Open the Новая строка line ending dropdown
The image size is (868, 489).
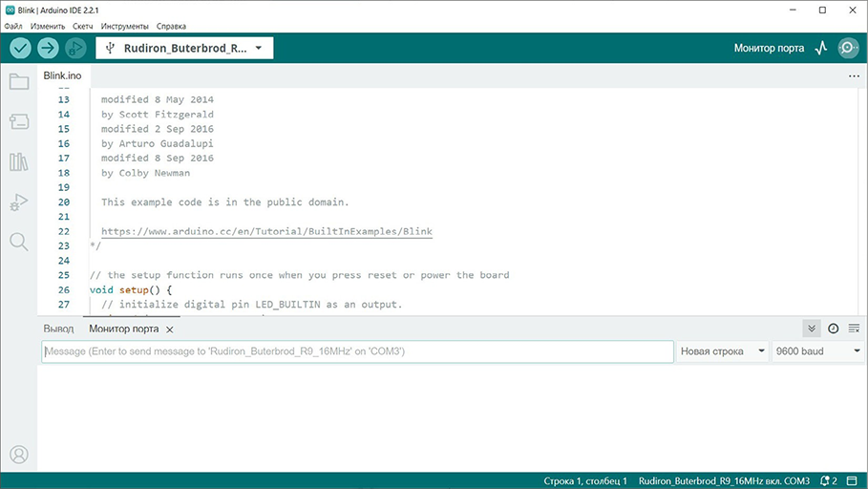723,351
